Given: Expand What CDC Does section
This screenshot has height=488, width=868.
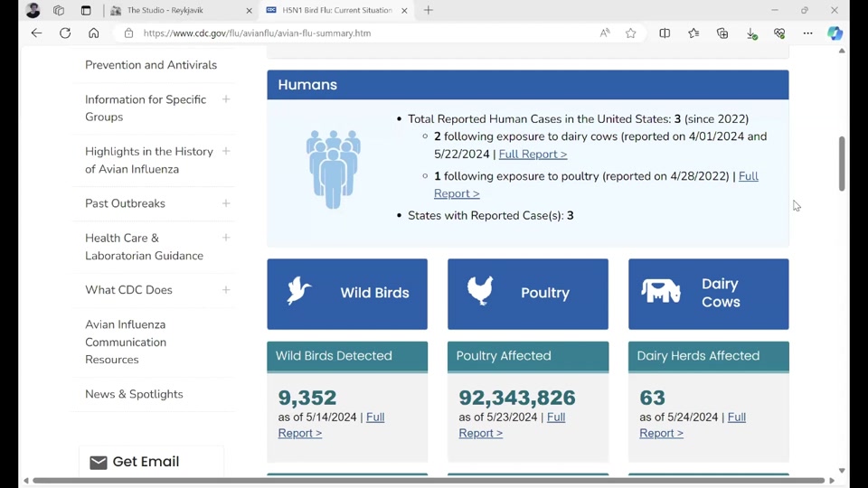Looking at the screenshot, I should [x=226, y=290].
